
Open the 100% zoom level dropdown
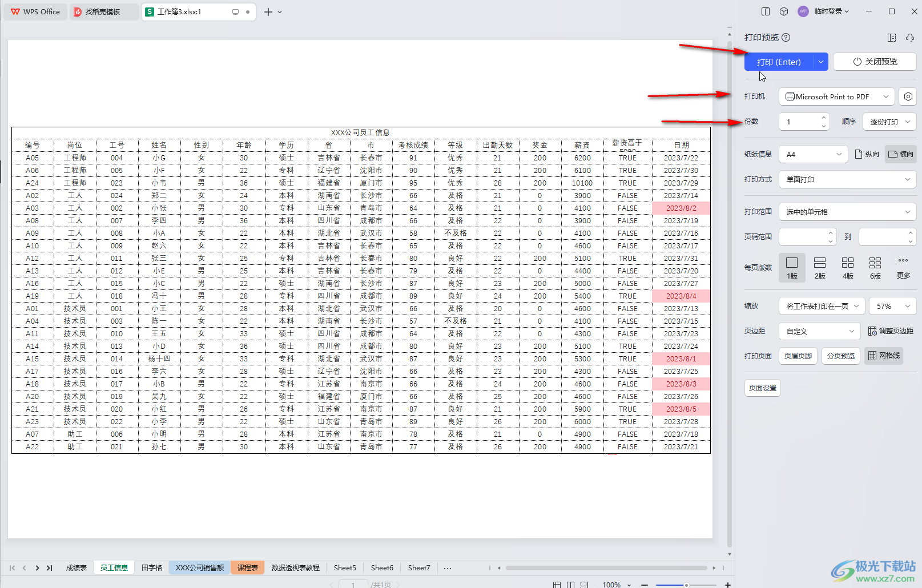(x=617, y=585)
